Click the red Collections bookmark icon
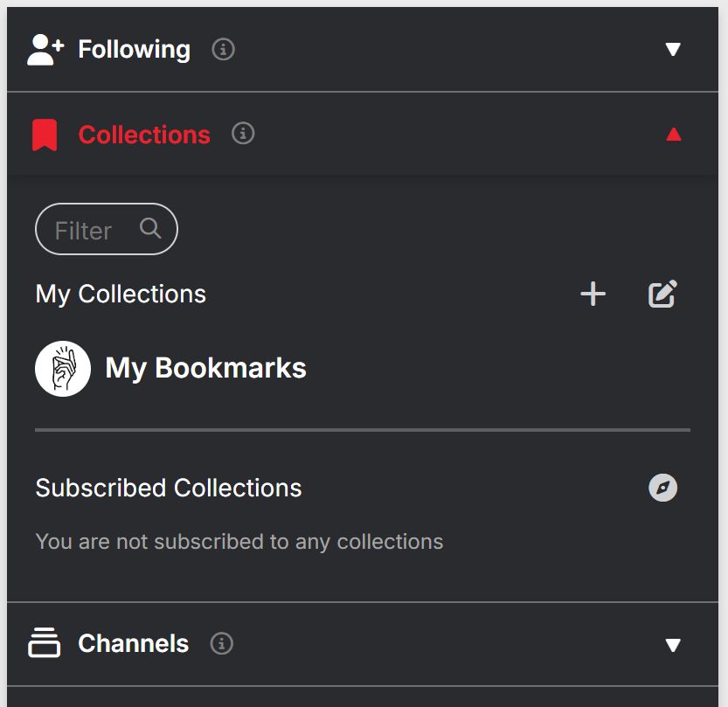 click(x=45, y=135)
